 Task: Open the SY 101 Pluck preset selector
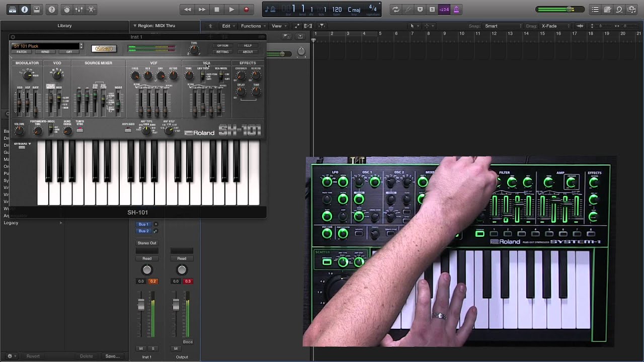(x=47, y=46)
